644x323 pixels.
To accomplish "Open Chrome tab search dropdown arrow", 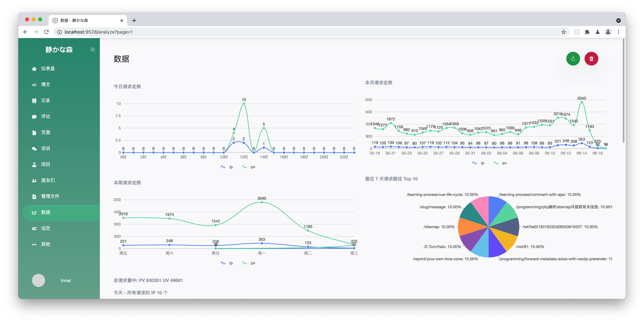I will point(619,21).
